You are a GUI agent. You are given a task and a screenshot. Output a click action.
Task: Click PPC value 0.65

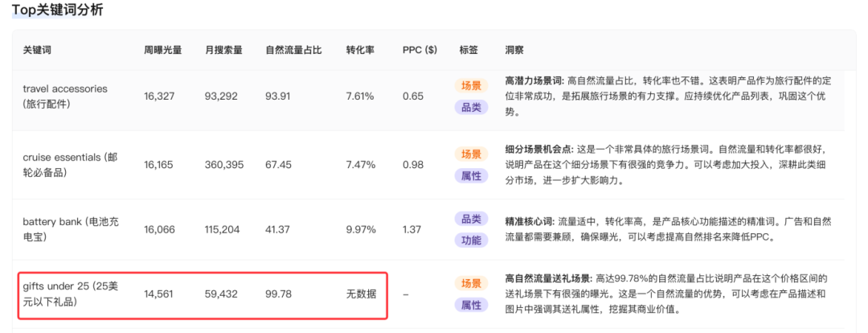[x=413, y=97]
